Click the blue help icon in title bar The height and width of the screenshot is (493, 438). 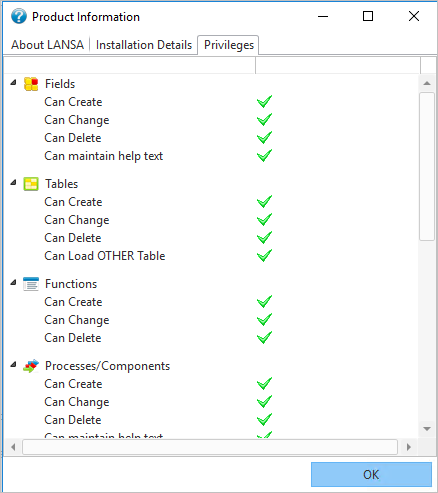19,16
